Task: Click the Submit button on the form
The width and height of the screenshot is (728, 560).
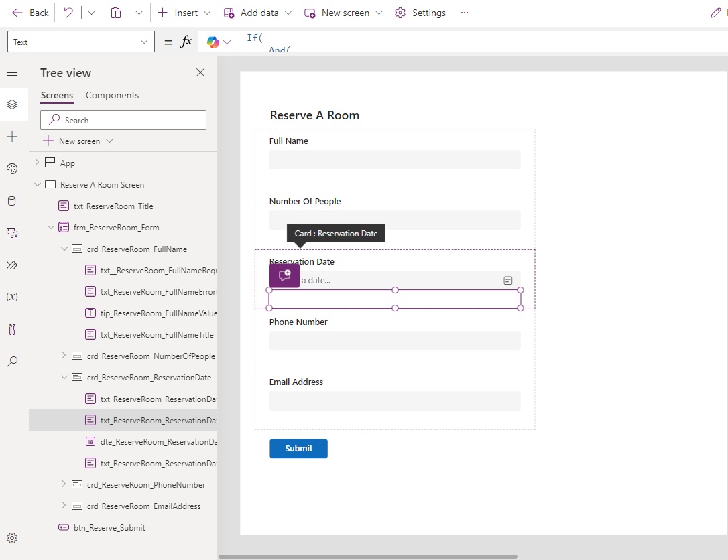Action: pos(298,448)
